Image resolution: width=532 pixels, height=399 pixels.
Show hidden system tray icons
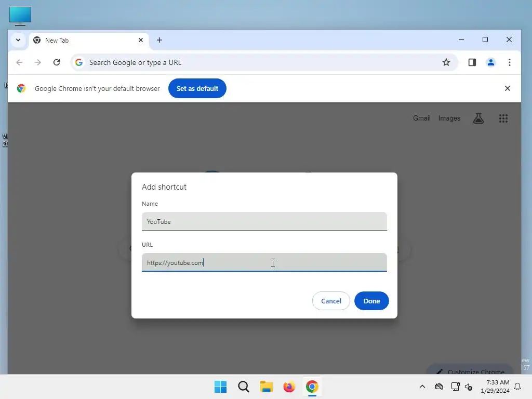coord(422,387)
